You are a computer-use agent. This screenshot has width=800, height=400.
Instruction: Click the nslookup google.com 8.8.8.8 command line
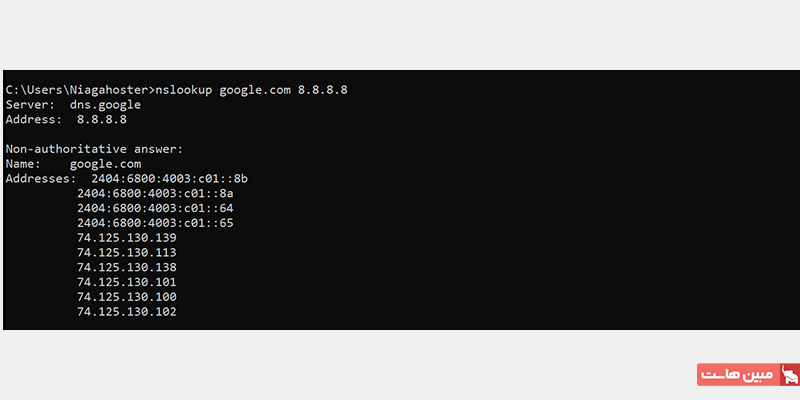[x=177, y=90]
